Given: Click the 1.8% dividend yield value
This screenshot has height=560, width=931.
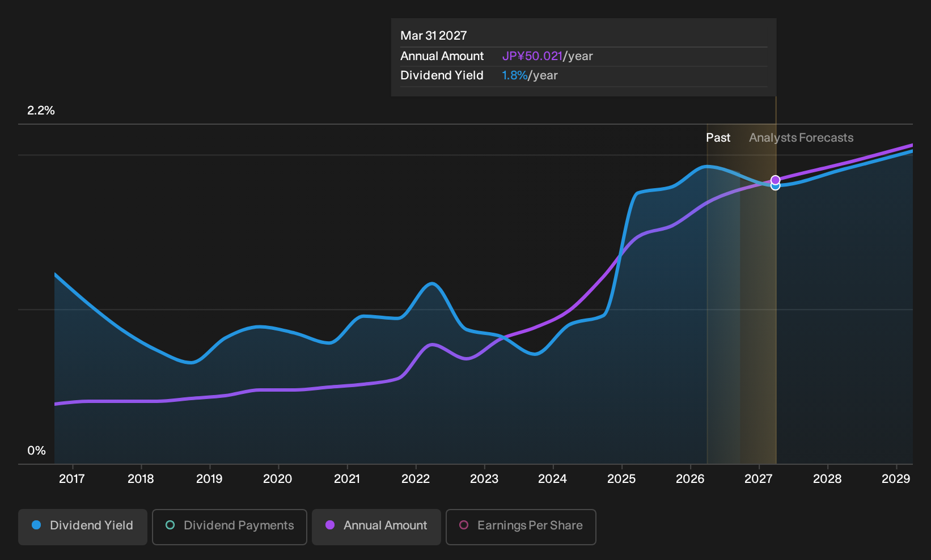Looking at the screenshot, I should (514, 75).
